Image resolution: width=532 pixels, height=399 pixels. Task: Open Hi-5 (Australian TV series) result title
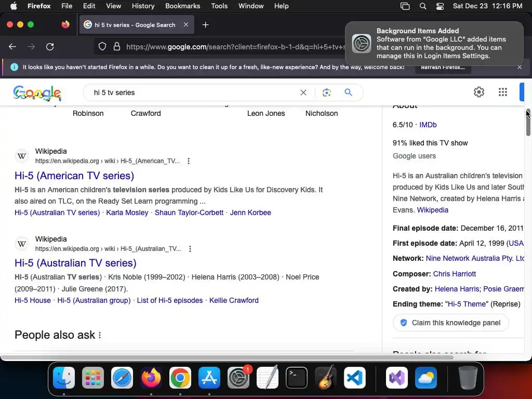coord(75,263)
